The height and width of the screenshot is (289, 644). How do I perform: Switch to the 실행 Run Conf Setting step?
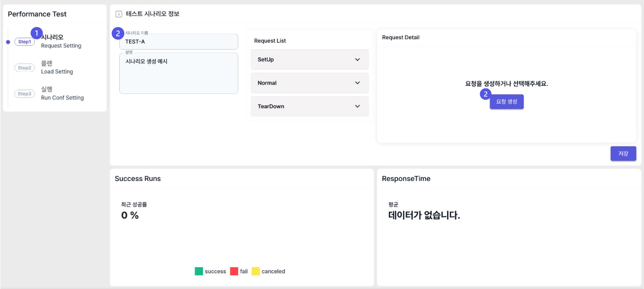[62, 93]
